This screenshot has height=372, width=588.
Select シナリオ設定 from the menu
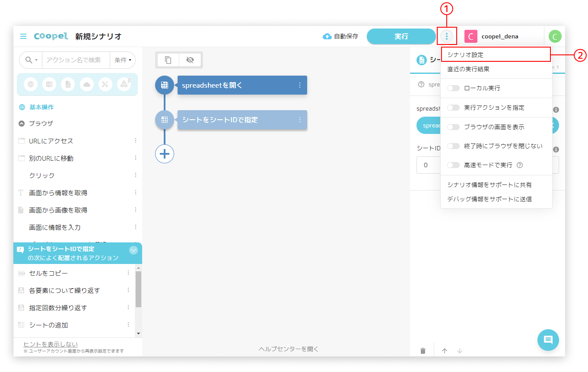point(496,55)
